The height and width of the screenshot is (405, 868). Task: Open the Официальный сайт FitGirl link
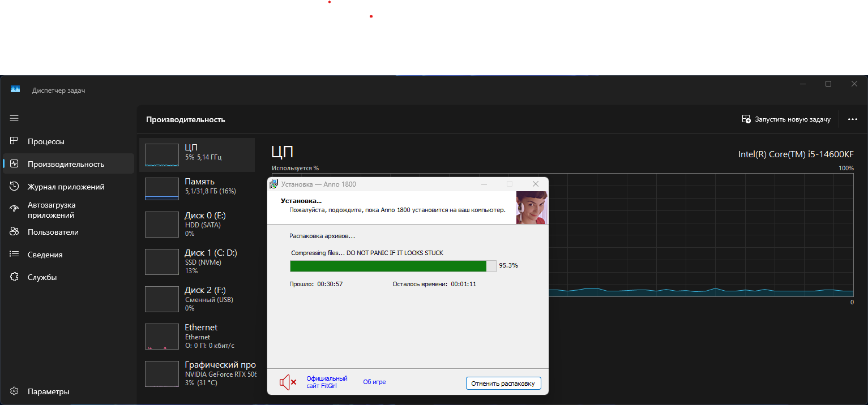click(327, 382)
